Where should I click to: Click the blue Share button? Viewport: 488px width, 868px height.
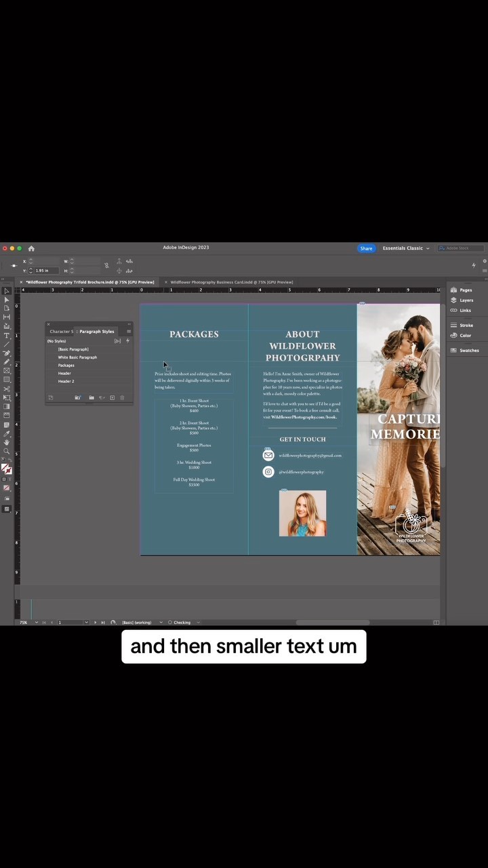(366, 248)
